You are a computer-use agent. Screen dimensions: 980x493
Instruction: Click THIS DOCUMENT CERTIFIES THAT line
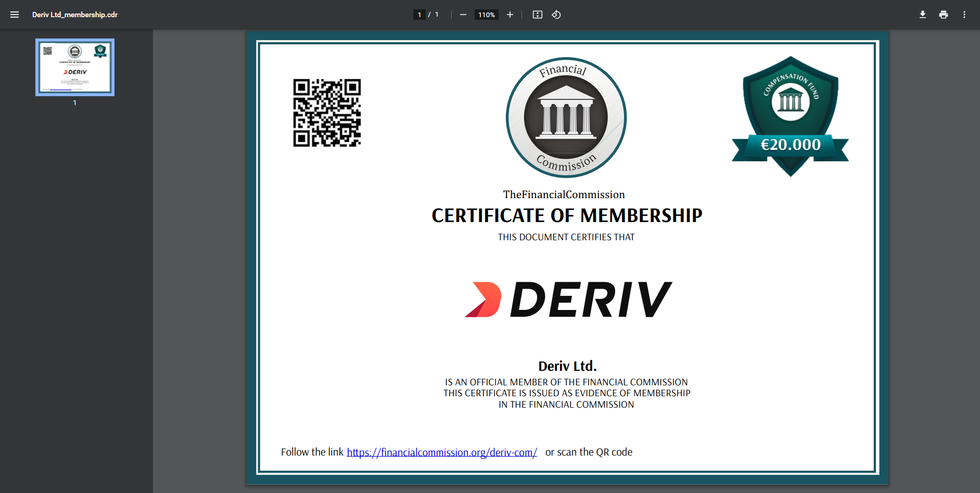pyautogui.click(x=566, y=237)
